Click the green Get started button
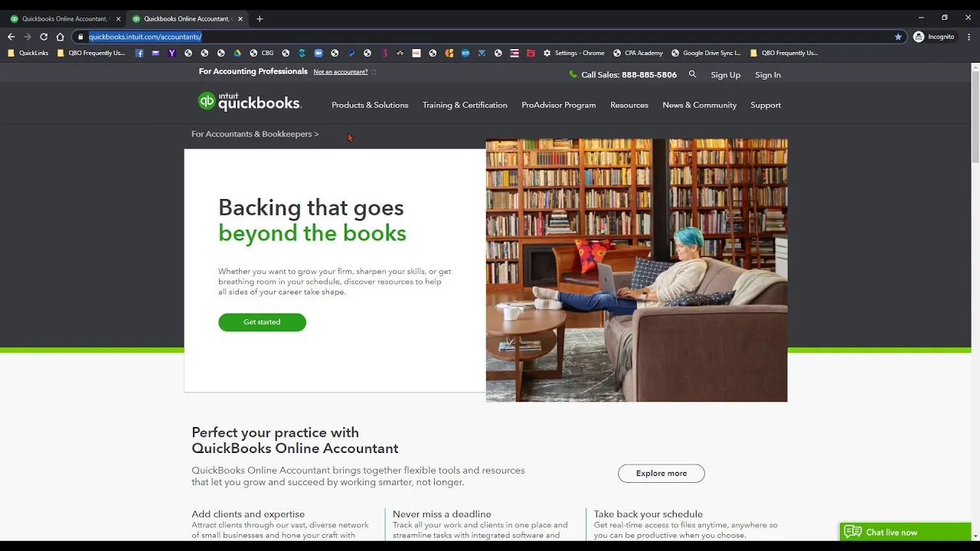Viewport: 980px width, 551px height. 262,322
